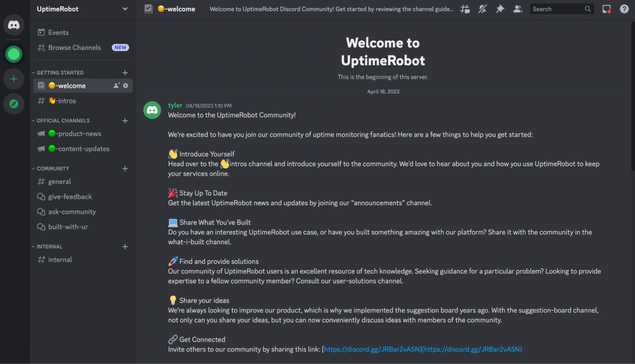This screenshot has height=364, width=635.
Task: Click tyler's avatar
Action: [x=152, y=110]
